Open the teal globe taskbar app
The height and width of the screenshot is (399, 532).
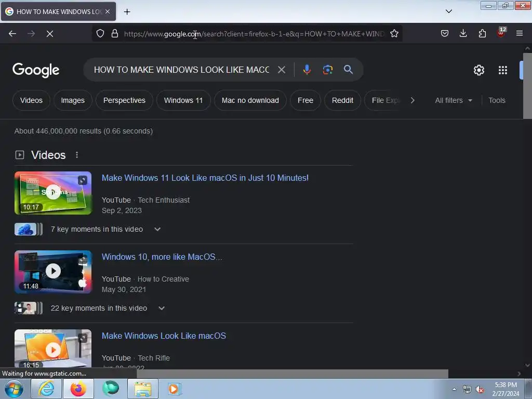click(111, 389)
